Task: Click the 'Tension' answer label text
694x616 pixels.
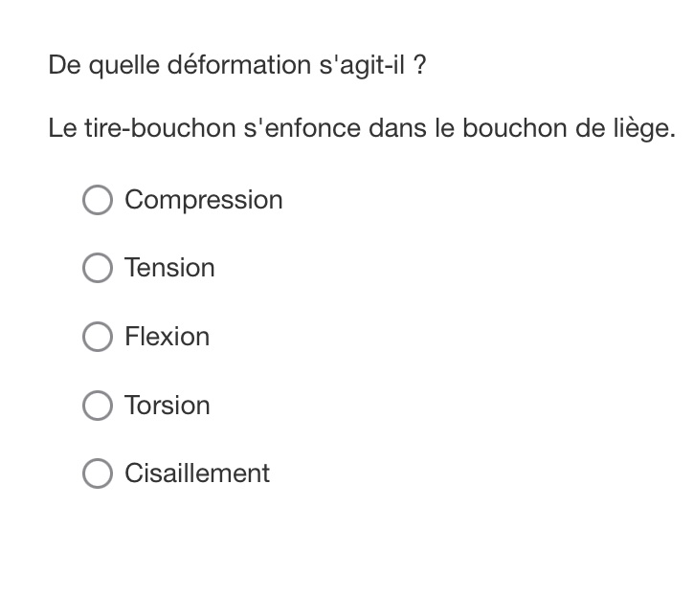Action: pos(169,269)
